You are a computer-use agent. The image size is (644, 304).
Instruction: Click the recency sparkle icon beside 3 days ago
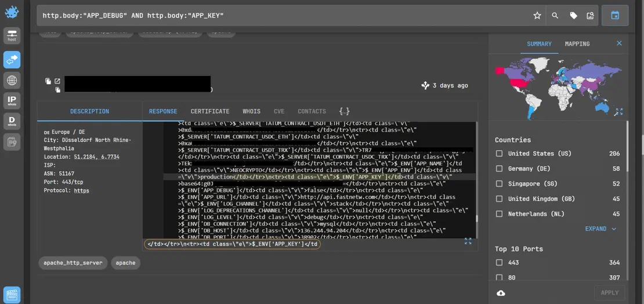pos(425,85)
